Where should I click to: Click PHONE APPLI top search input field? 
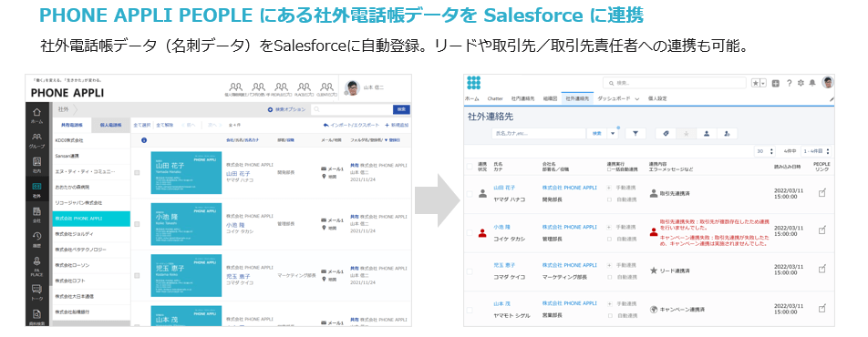(x=351, y=109)
